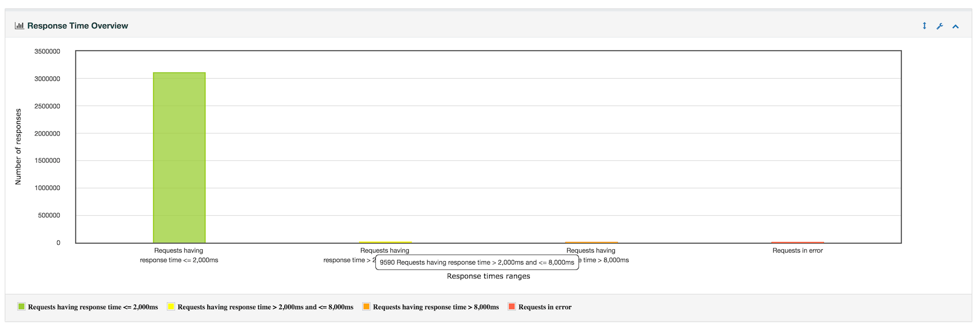Click the tall green bar in the chart
This screenshot has height=335, width=980.
tap(179, 157)
